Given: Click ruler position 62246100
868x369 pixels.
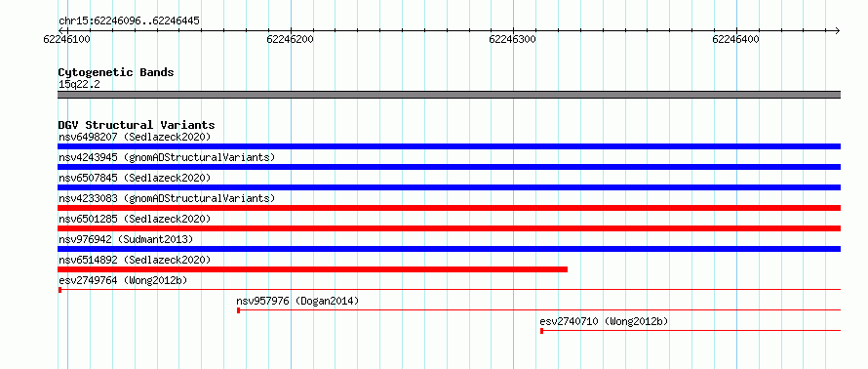Looking at the screenshot, I should click(x=66, y=39).
